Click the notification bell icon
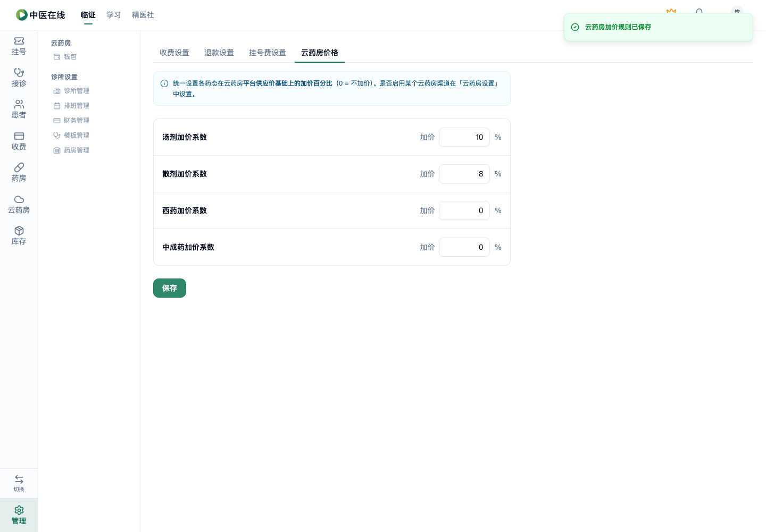The image size is (766, 532). [x=699, y=11]
